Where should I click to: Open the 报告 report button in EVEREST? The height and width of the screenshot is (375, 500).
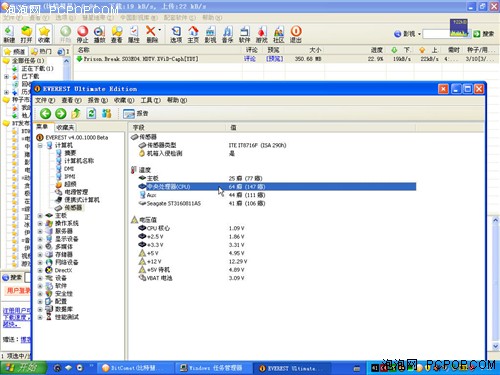[x=136, y=114]
